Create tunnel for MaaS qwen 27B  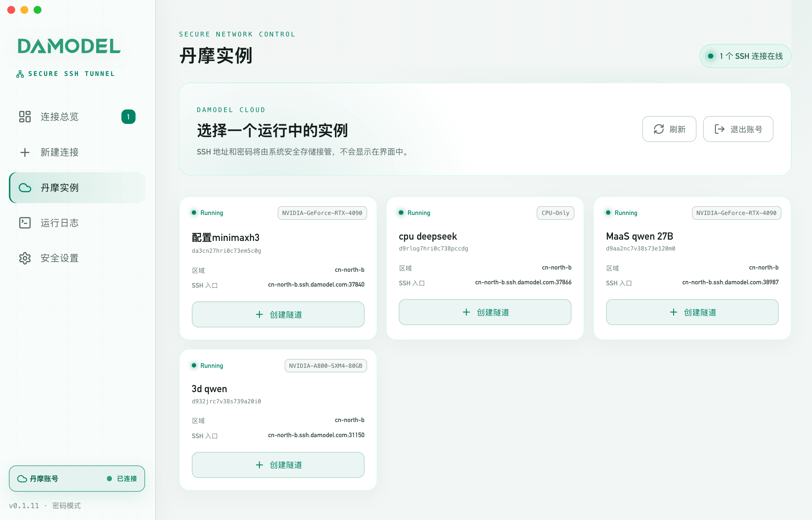[692, 312]
